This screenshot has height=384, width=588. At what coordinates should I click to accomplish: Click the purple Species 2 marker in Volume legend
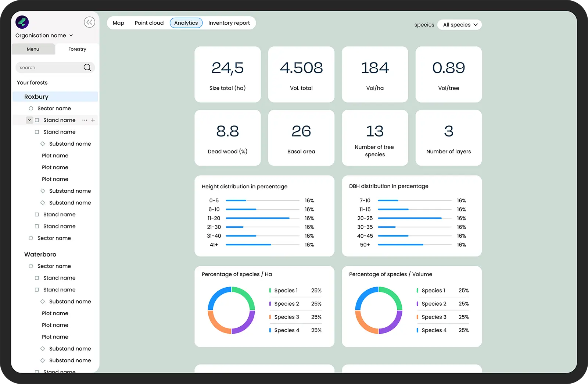[417, 304]
